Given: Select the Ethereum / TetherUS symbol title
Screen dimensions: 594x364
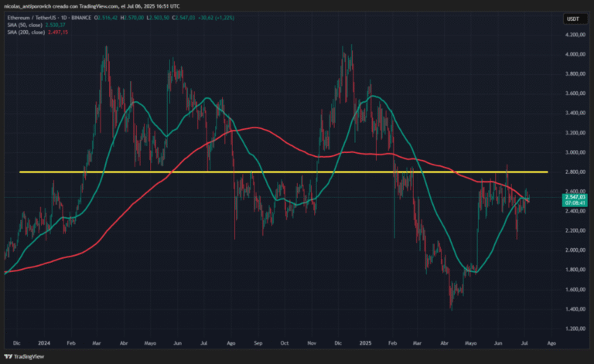Looking at the screenshot, I should 30,18.
